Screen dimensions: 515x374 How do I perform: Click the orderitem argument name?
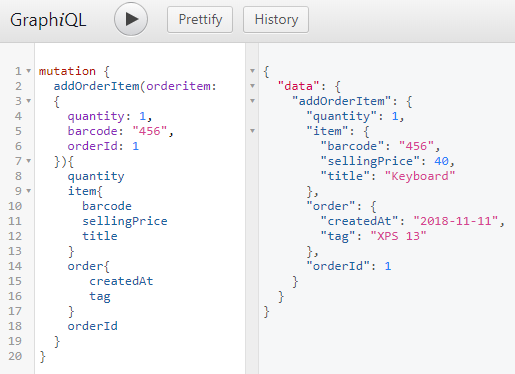178,86
